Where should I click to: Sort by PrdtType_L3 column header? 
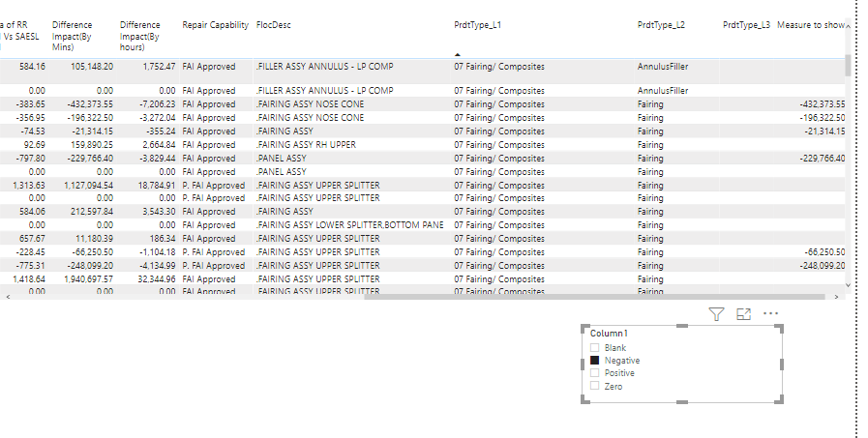click(746, 25)
